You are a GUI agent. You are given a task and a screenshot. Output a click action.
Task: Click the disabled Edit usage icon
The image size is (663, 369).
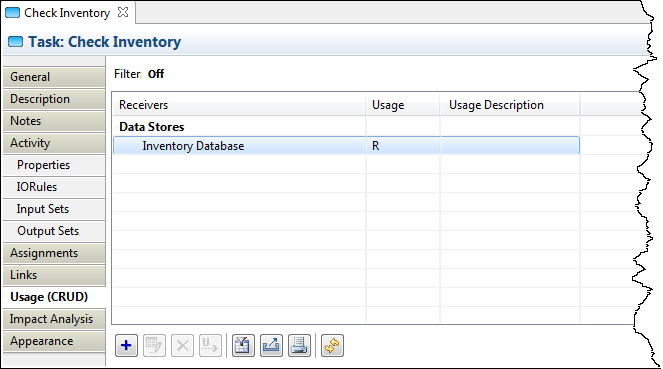pyautogui.click(x=154, y=345)
